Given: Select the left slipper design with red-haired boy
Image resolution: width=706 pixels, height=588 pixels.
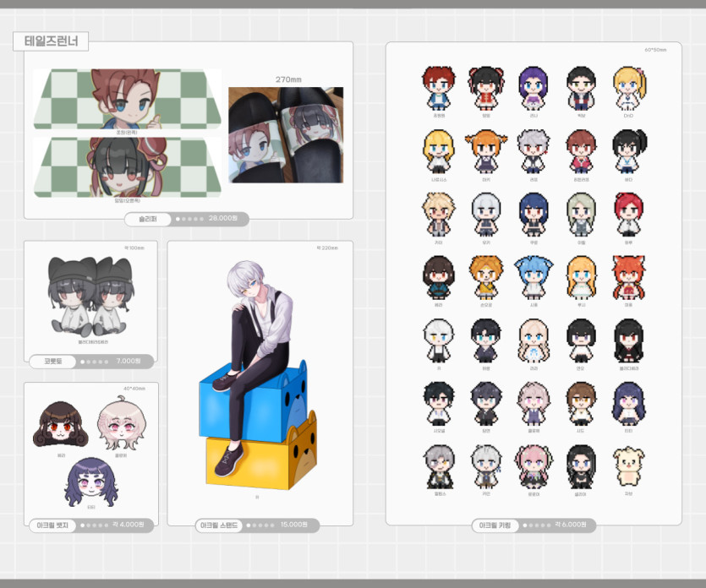Looking at the screenshot, I should (127, 100).
